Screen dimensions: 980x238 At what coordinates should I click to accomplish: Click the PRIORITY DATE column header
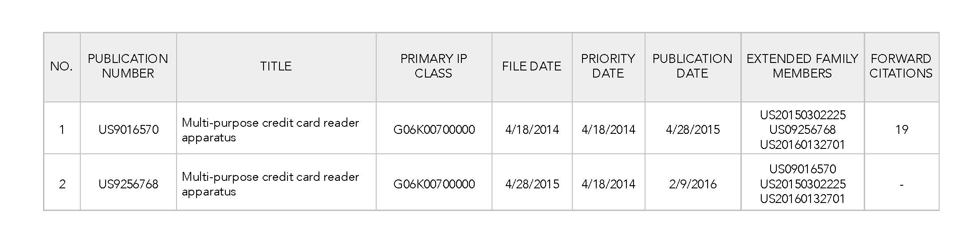tap(608, 66)
